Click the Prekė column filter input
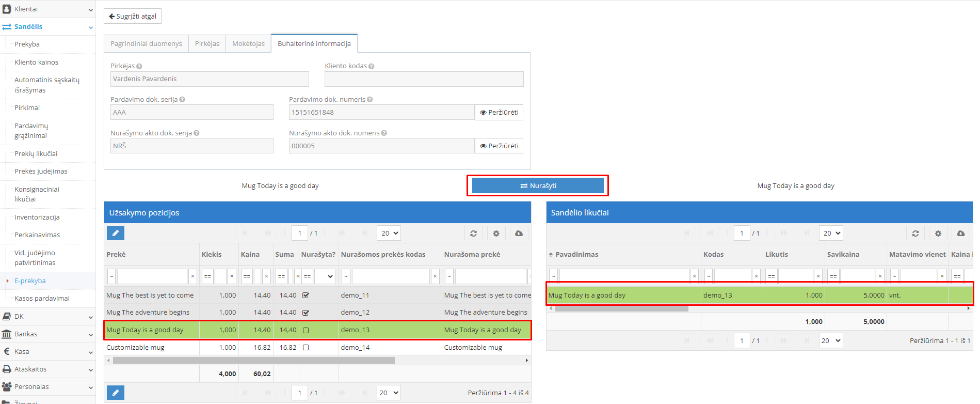 152,276
